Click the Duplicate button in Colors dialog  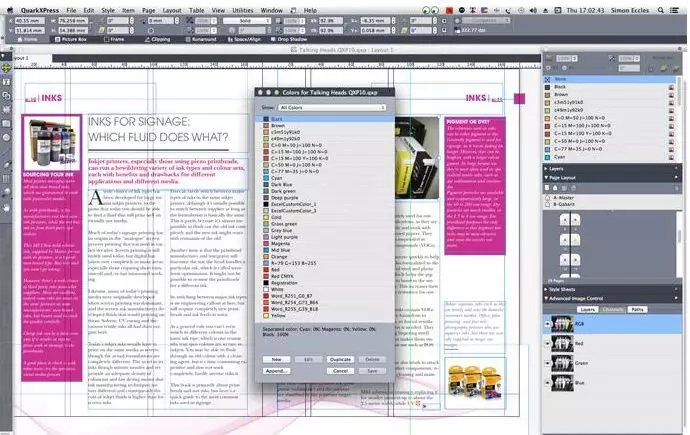tap(340, 359)
